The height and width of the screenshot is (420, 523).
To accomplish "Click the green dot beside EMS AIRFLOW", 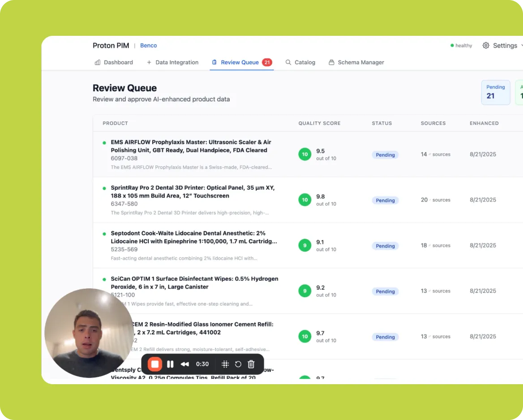I will 104,143.
